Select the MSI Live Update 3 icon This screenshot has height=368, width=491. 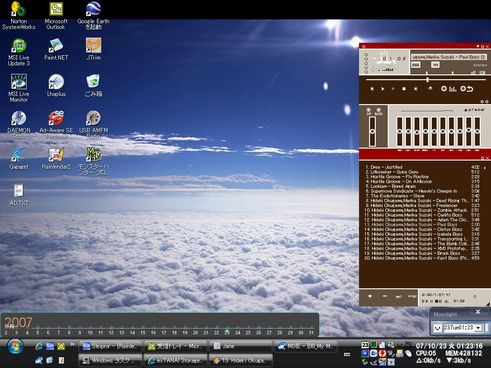[x=19, y=52]
